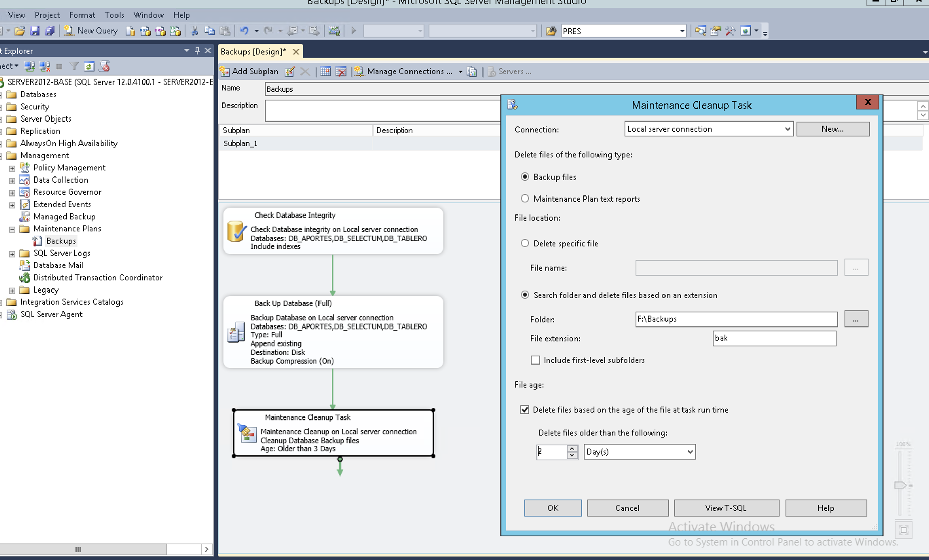Click the New Query toolbar button

coord(91,31)
